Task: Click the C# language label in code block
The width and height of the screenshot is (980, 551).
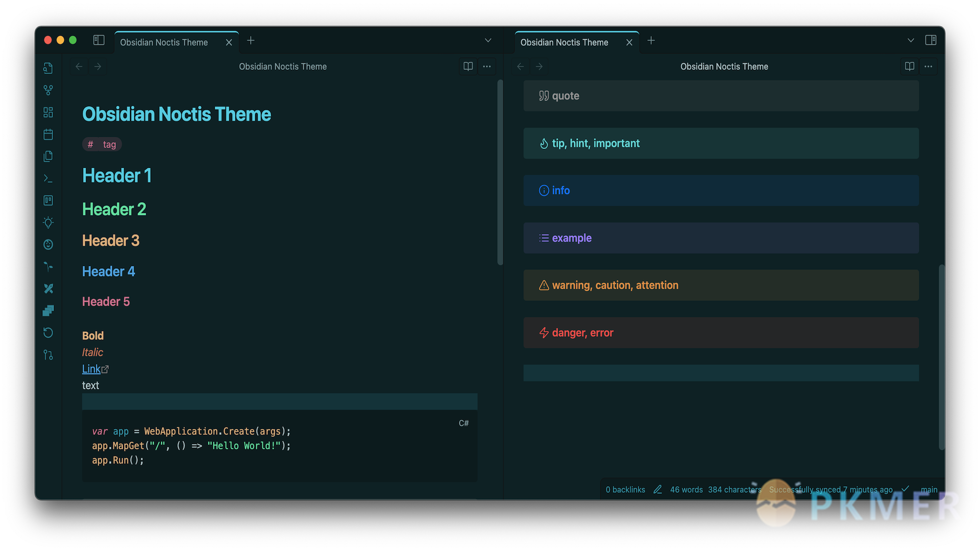Action: pos(463,423)
